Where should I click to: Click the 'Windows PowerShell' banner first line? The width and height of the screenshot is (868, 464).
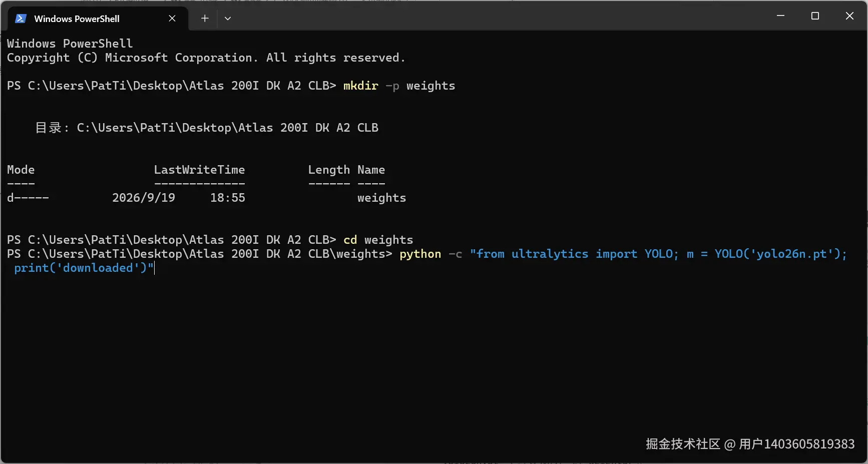(x=70, y=44)
